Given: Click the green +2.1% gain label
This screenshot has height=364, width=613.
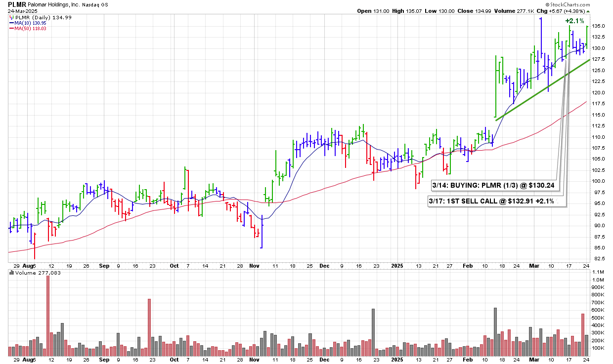Looking at the screenshot, I should (x=574, y=21).
